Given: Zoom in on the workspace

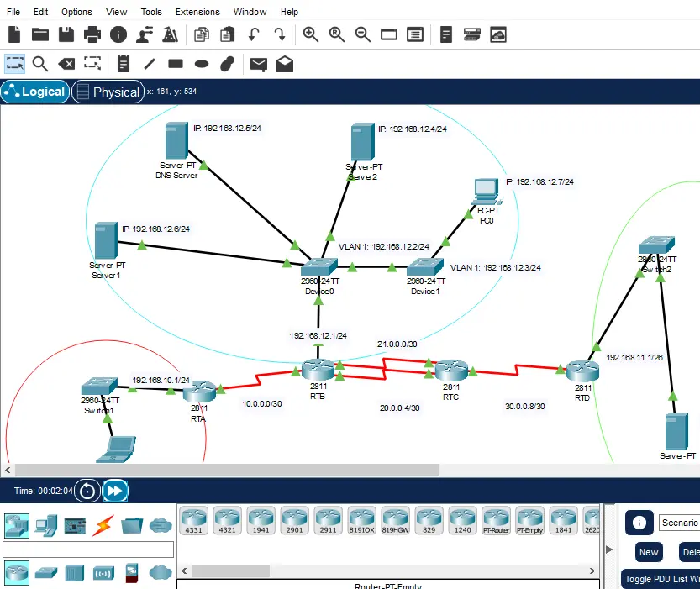Looking at the screenshot, I should coord(310,34).
